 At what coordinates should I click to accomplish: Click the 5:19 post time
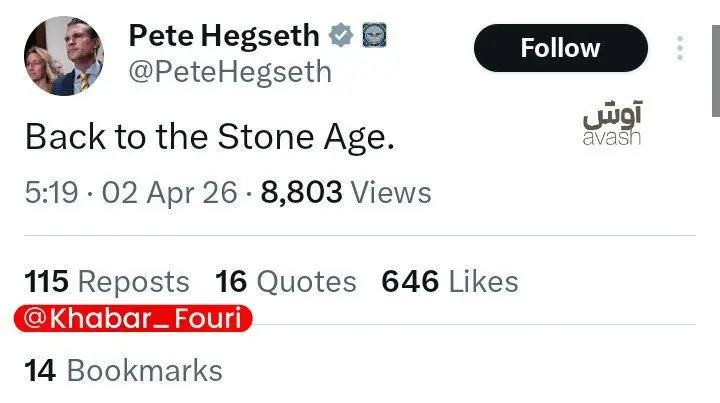[x=51, y=191]
